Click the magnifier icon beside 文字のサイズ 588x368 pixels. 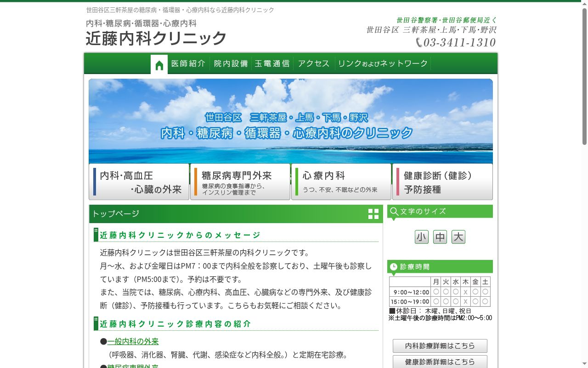394,212
